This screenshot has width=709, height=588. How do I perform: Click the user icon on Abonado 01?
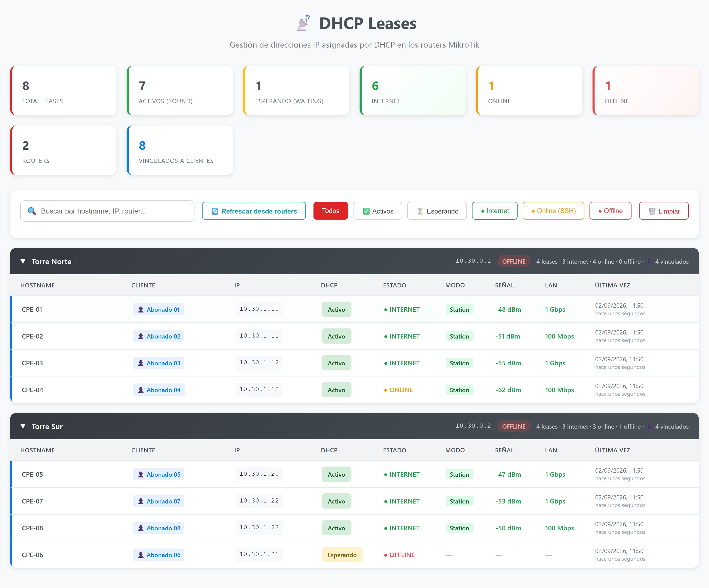[141, 309]
